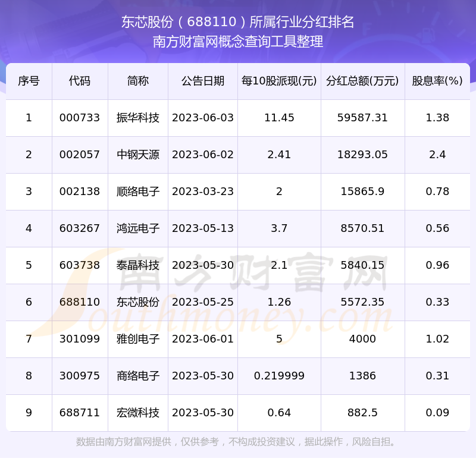
Task: Select stock code 603267
Action: (x=80, y=228)
